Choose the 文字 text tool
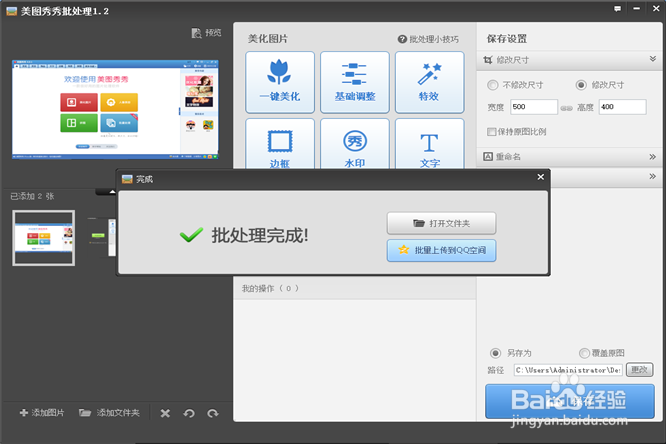The height and width of the screenshot is (444, 666). 429,144
